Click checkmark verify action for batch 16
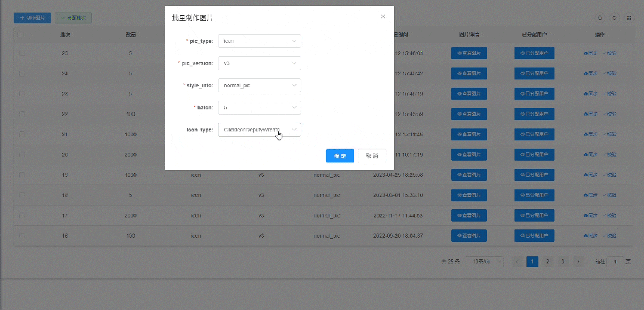The height and width of the screenshot is (310, 644). [609, 235]
